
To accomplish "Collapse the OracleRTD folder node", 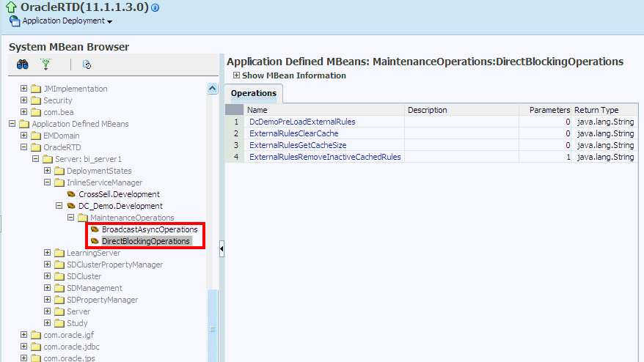I will click(x=23, y=147).
